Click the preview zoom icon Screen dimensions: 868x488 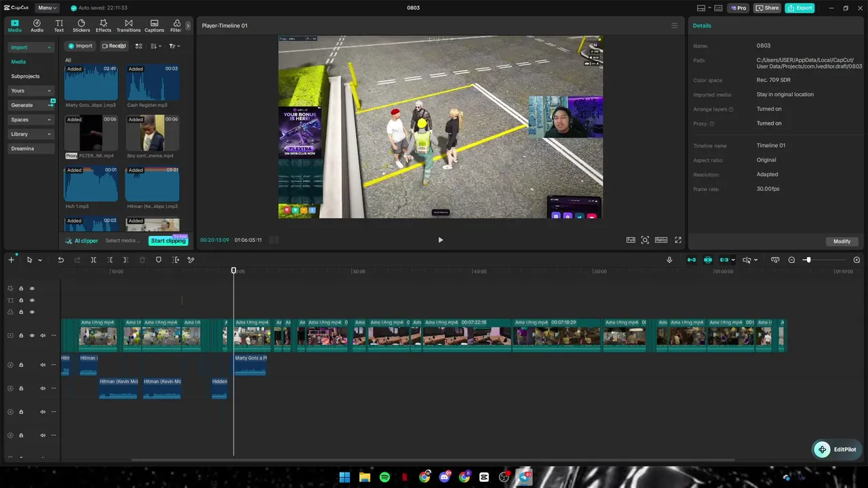point(645,240)
